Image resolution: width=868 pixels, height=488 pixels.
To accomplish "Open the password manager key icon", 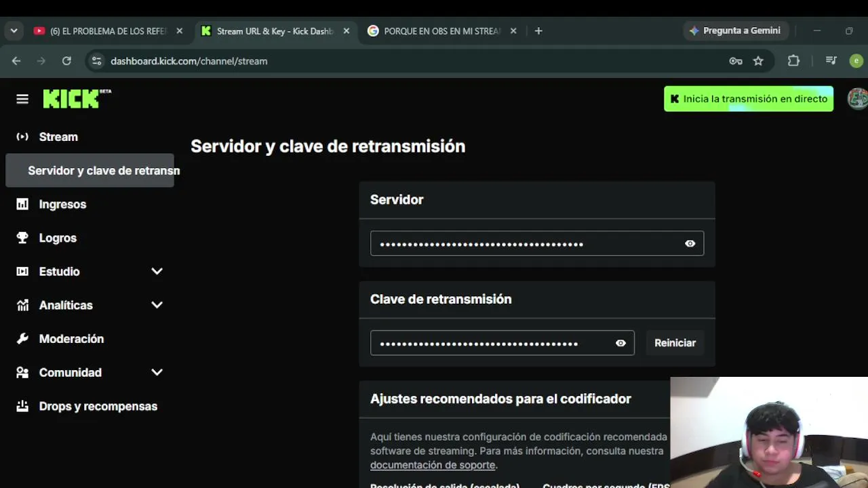I will [736, 61].
